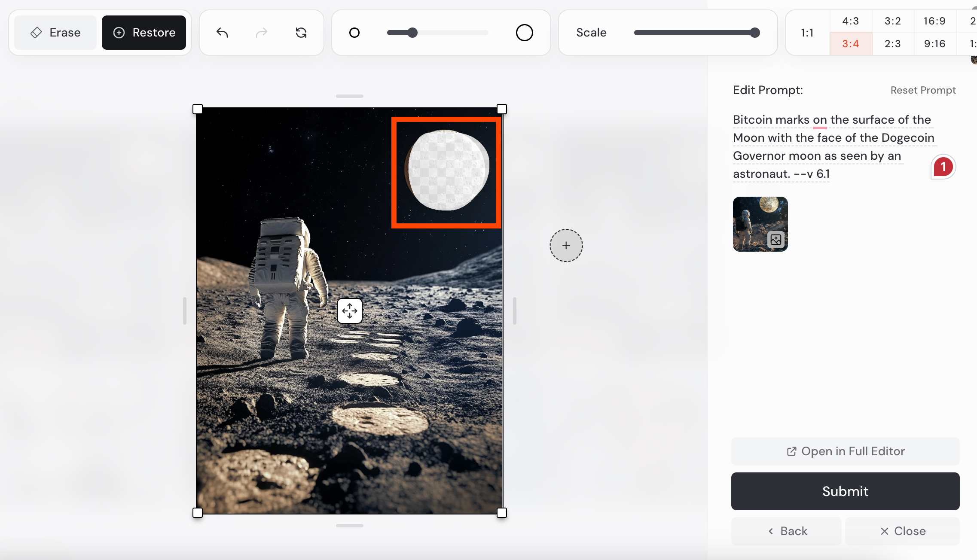Click the reset refresh icon

[x=301, y=33]
